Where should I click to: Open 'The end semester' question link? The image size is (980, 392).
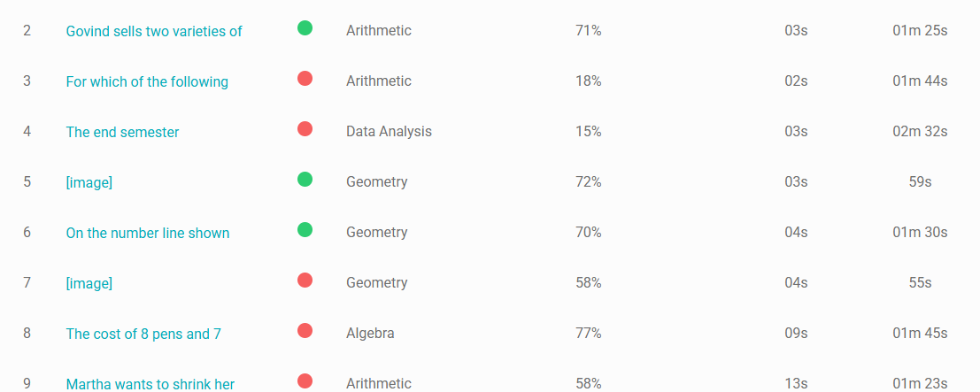pos(122,132)
